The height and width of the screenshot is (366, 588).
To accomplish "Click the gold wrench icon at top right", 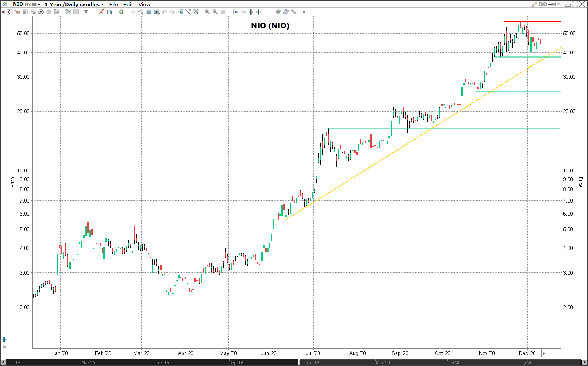I will 534,4.
